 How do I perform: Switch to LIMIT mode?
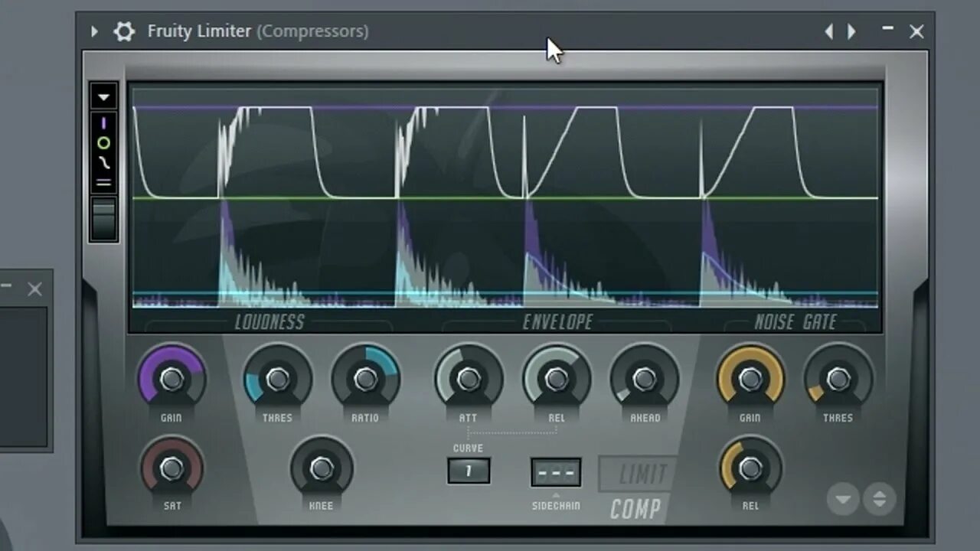[x=636, y=473]
